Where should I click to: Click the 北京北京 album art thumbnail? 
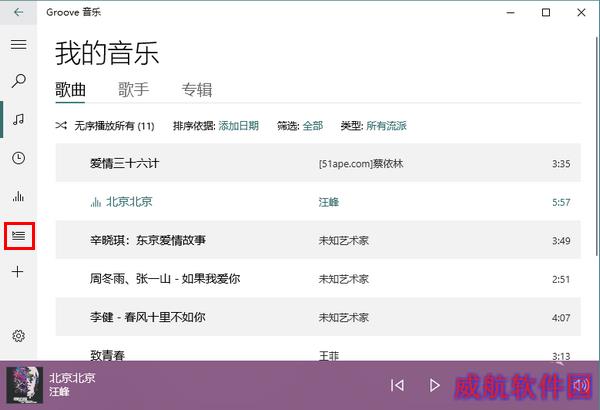tap(25, 385)
